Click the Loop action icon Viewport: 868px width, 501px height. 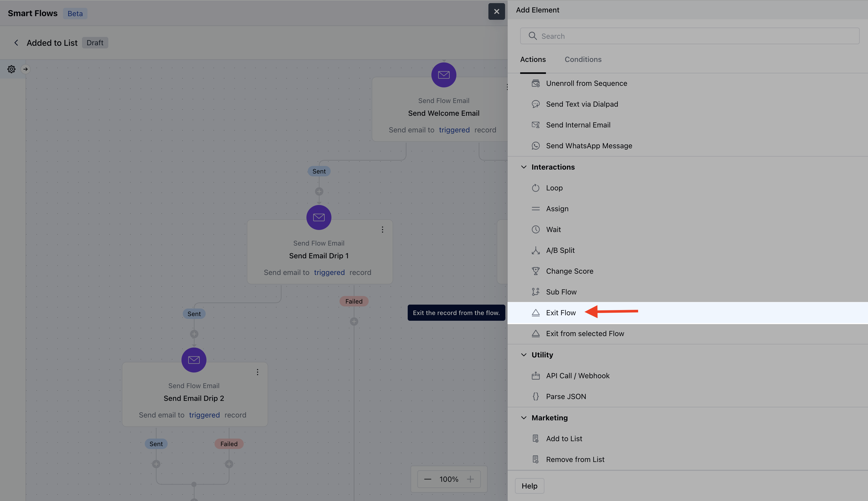click(x=535, y=188)
